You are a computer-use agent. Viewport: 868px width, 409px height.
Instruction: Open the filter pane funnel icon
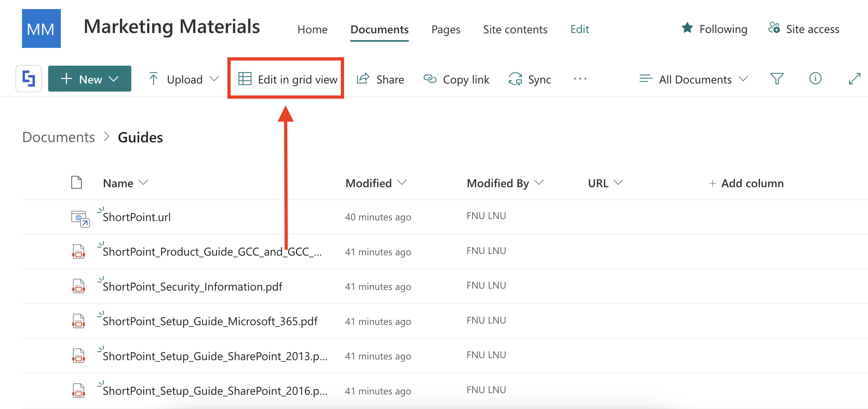(x=777, y=79)
